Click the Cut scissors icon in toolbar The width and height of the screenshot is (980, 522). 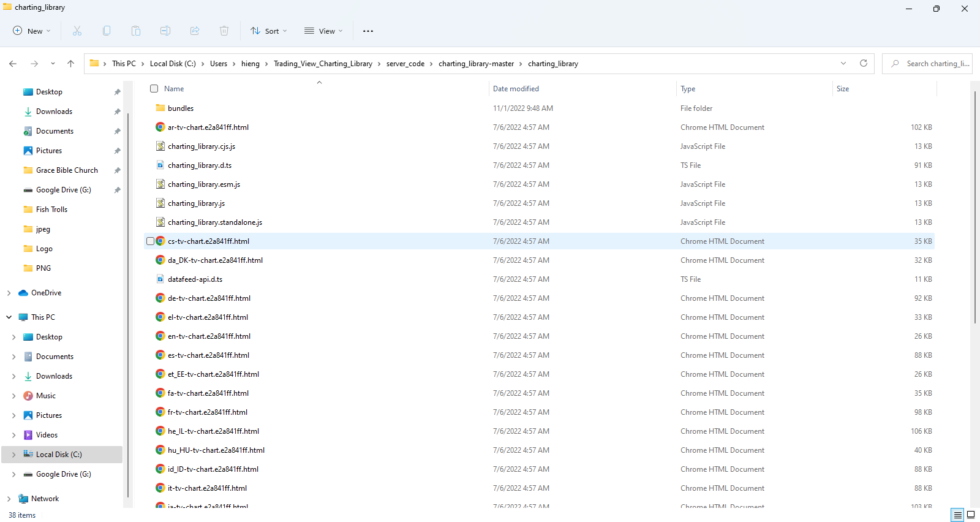77,31
